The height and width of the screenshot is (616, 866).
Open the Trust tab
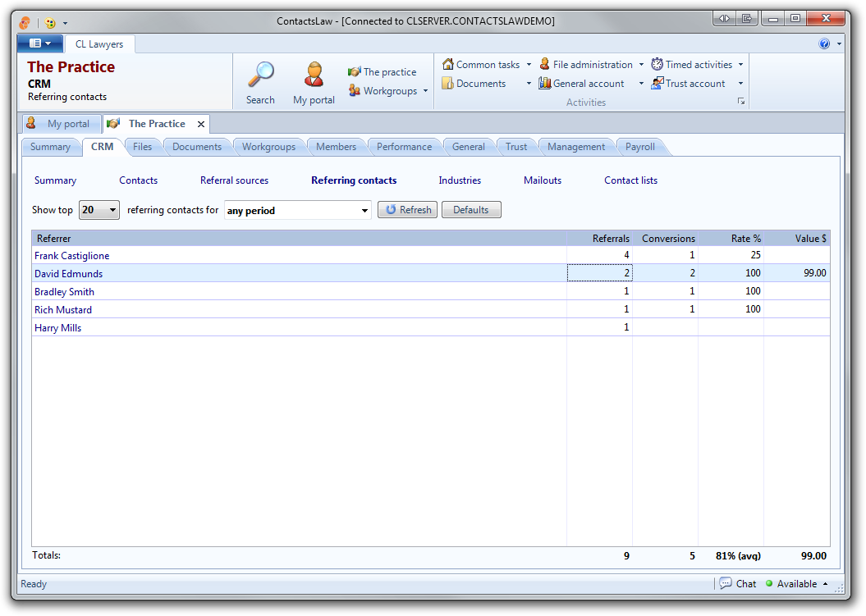tap(516, 147)
